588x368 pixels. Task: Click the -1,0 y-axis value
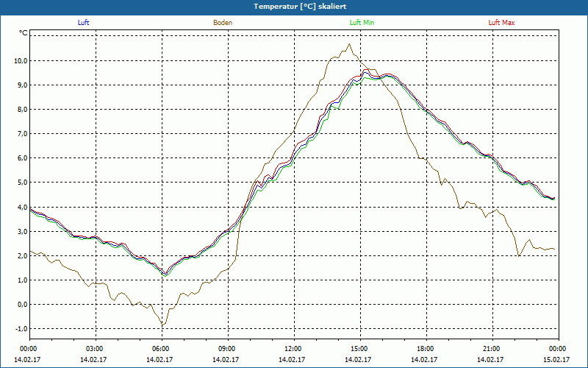(x=21, y=329)
